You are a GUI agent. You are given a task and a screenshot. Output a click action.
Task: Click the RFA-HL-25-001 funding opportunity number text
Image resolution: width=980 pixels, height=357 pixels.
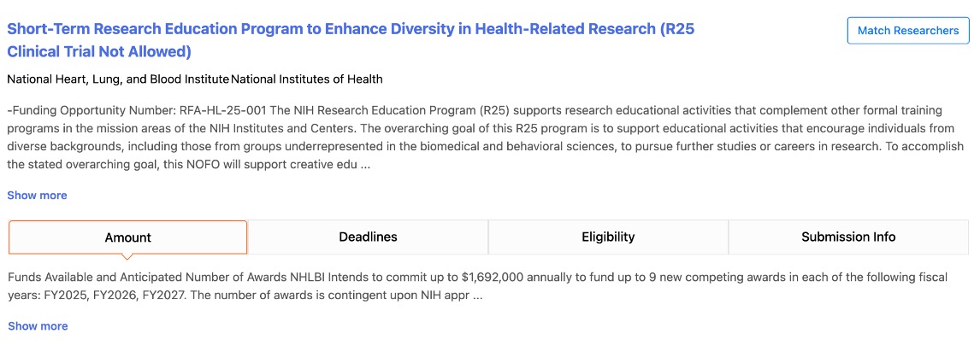click(223, 111)
